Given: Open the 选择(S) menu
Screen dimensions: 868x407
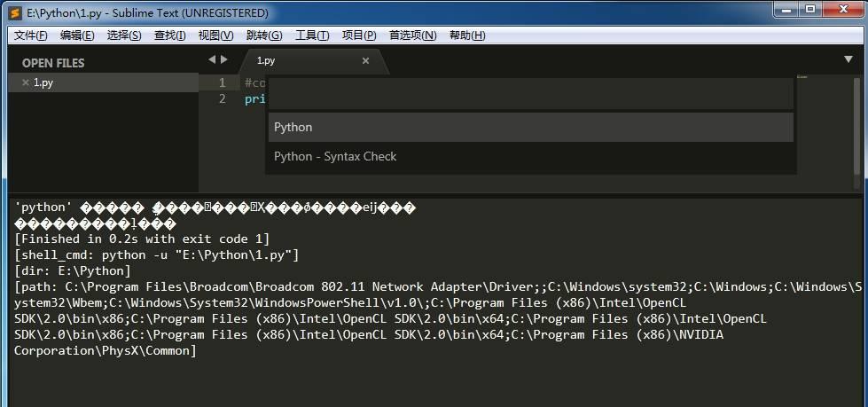Looking at the screenshot, I should (x=124, y=35).
